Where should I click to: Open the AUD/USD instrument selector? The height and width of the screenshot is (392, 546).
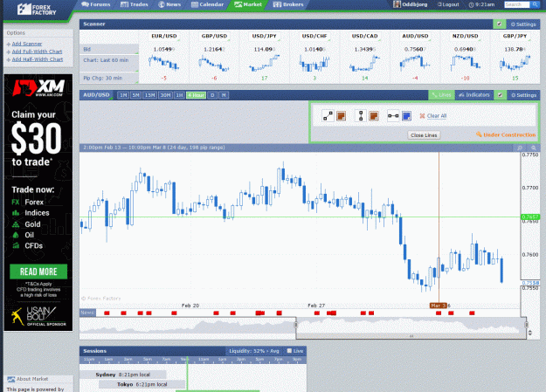97,95
